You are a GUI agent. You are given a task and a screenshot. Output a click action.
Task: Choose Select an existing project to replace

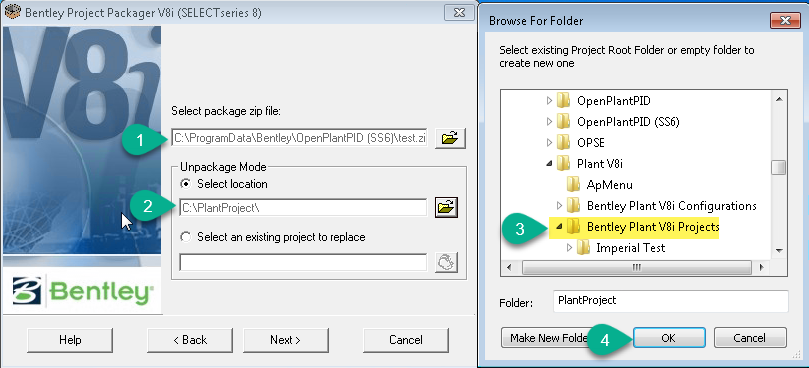click(185, 237)
